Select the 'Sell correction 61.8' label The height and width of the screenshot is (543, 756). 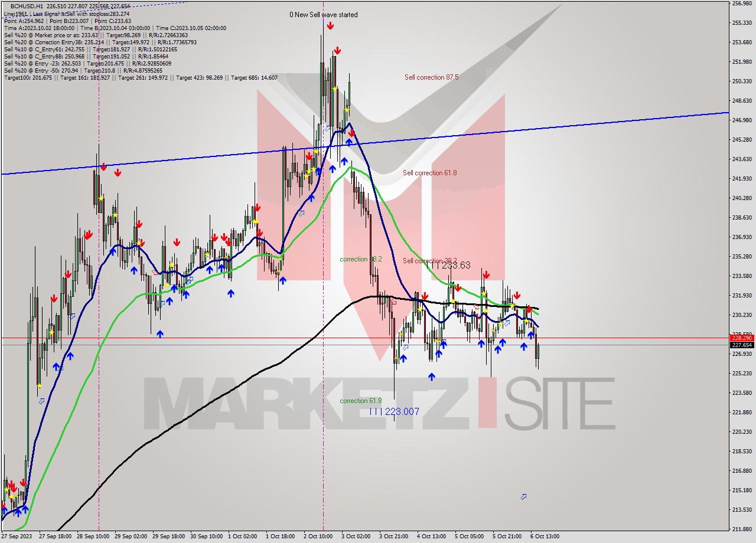429,173
